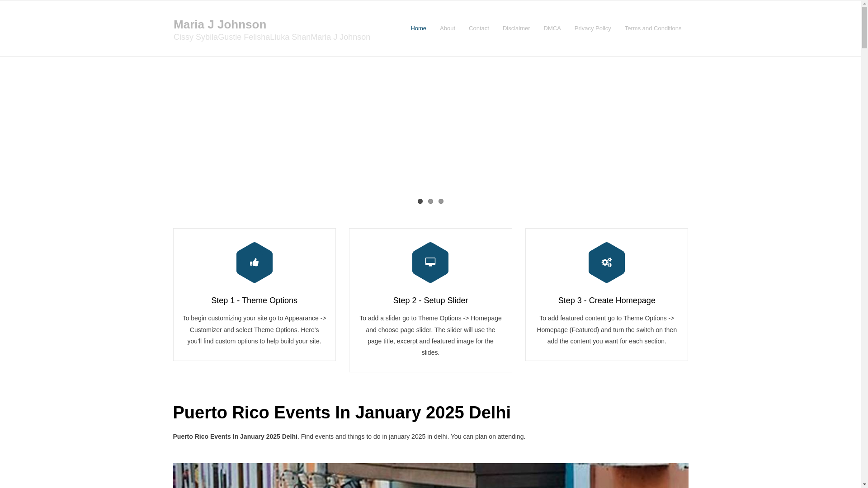Switch to slider slide 3 dot
Viewport: 868px width, 488px height.
(441, 202)
